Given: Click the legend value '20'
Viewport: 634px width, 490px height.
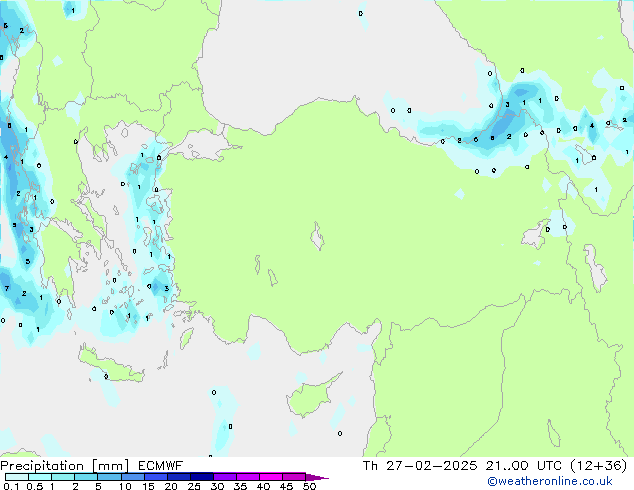Looking at the screenshot, I should click(x=171, y=486).
